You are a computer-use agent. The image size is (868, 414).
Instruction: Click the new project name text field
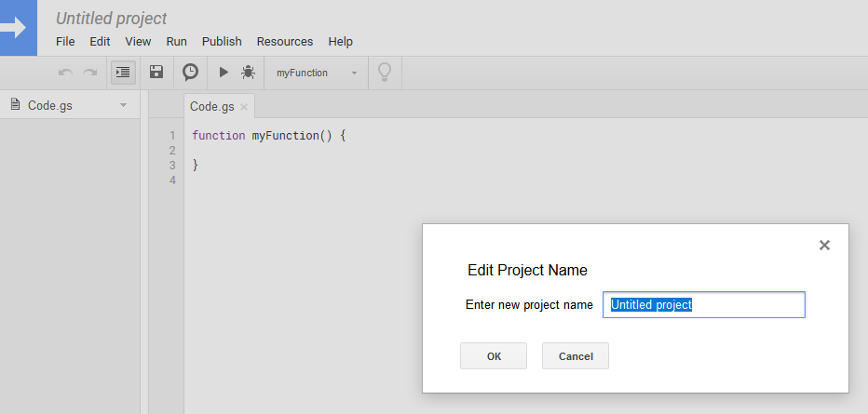[703, 305]
